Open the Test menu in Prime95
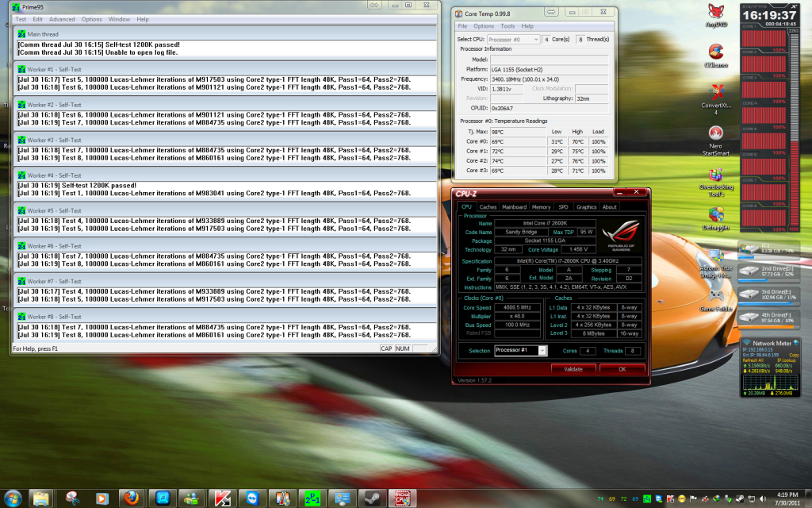The height and width of the screenshot is (508, 812). click(x=21, y=19)
